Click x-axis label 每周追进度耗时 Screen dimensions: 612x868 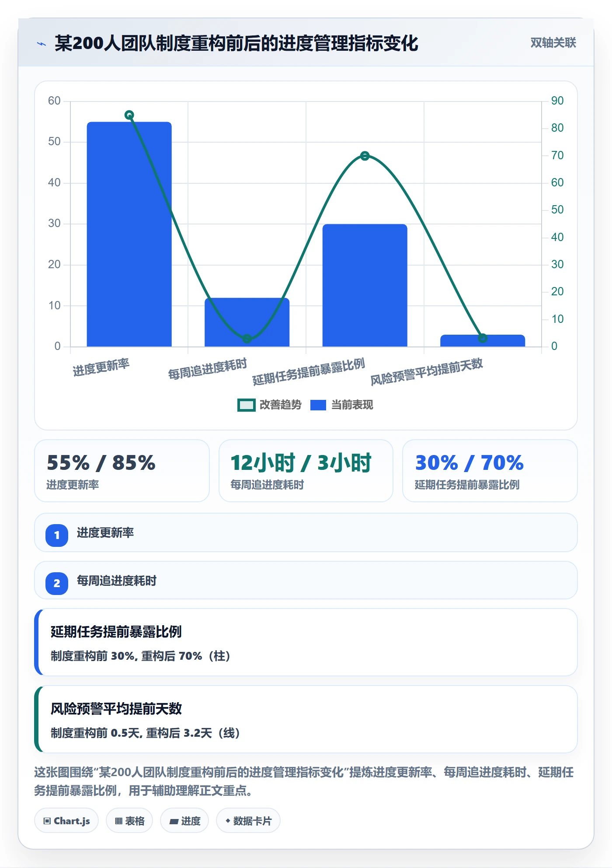click(x=208, y=368)
